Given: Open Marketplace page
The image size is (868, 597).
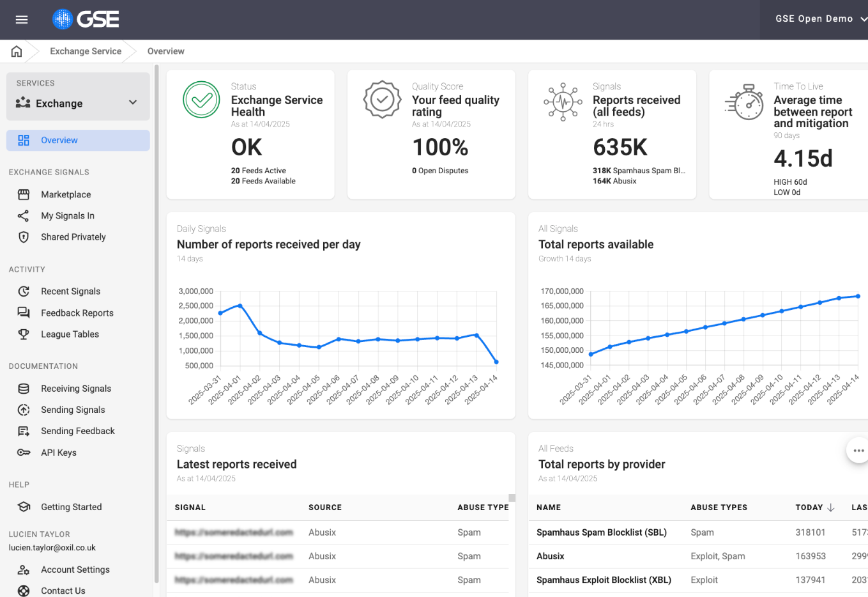Looking at the screenshot, I should pyautogui.click(x=66, y=194).
